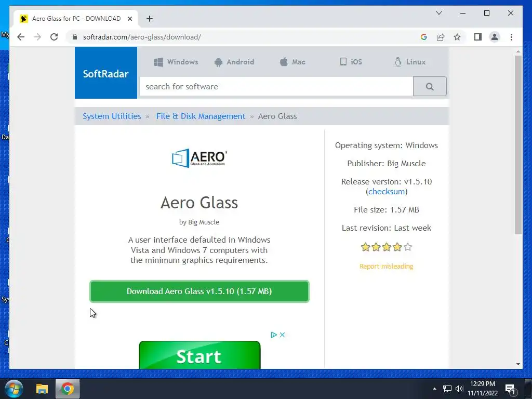The image size is (532, 399).
Task: Click 'by Big Muscle' text
Action: 199,222
